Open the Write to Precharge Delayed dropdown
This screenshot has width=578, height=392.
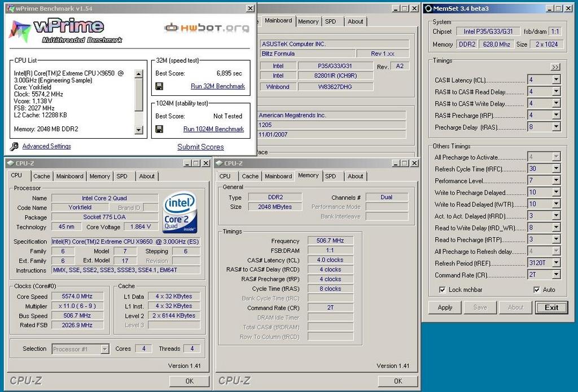point(556,192)
